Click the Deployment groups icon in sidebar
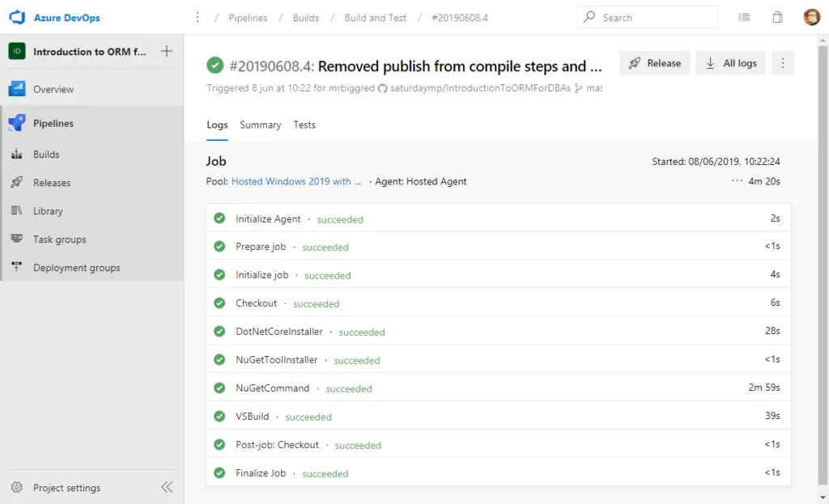This screenshot has height=504, width=829. coord(17,266)
